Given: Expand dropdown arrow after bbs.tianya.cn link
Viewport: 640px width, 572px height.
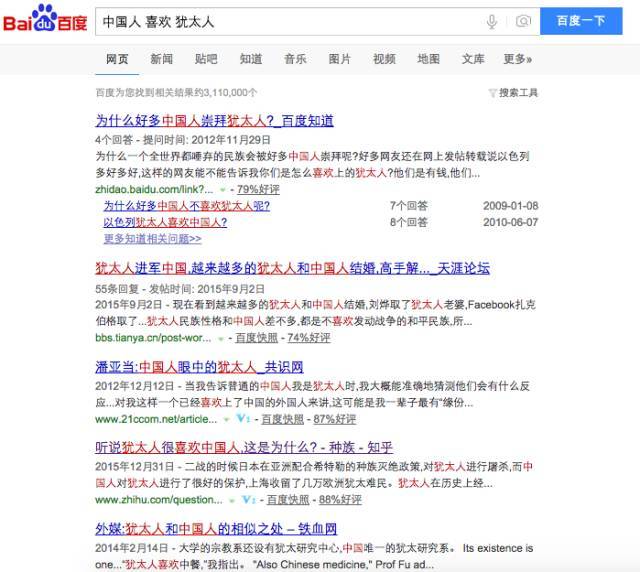Looking at the screenshot, I should (x=221, y=338).
